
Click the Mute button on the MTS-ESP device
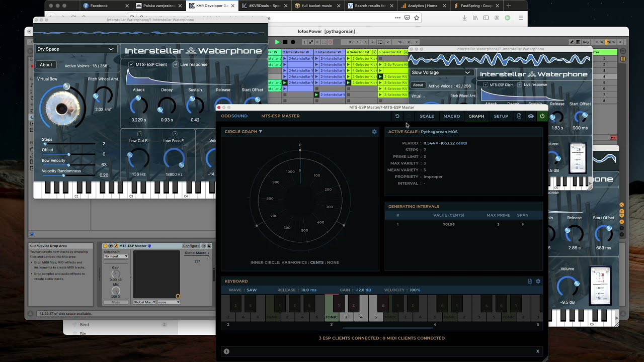(x=116, y=302)
